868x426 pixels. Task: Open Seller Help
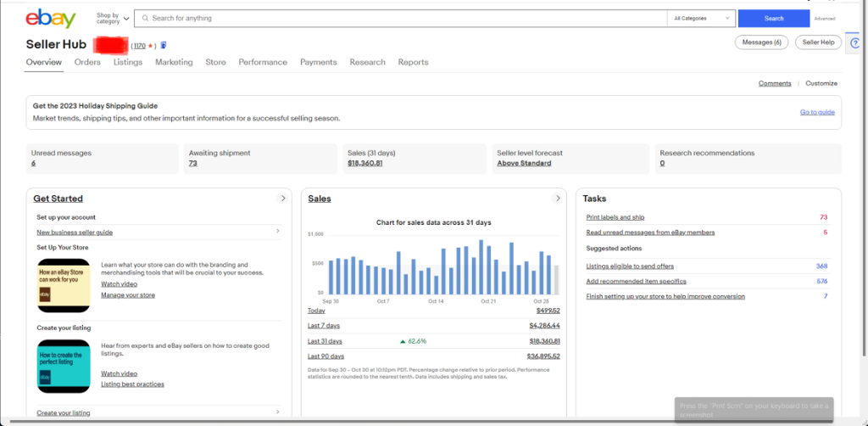[x=818, y=42]
